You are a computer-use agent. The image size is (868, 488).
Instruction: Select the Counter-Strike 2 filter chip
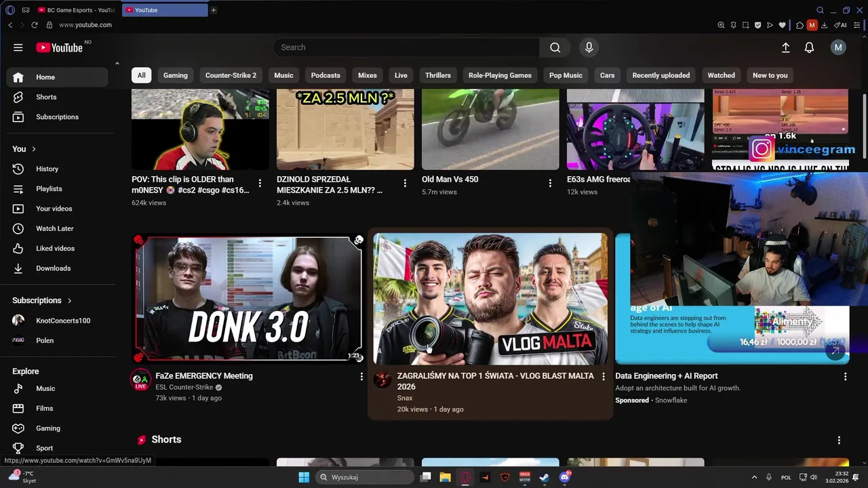[231, 75]
